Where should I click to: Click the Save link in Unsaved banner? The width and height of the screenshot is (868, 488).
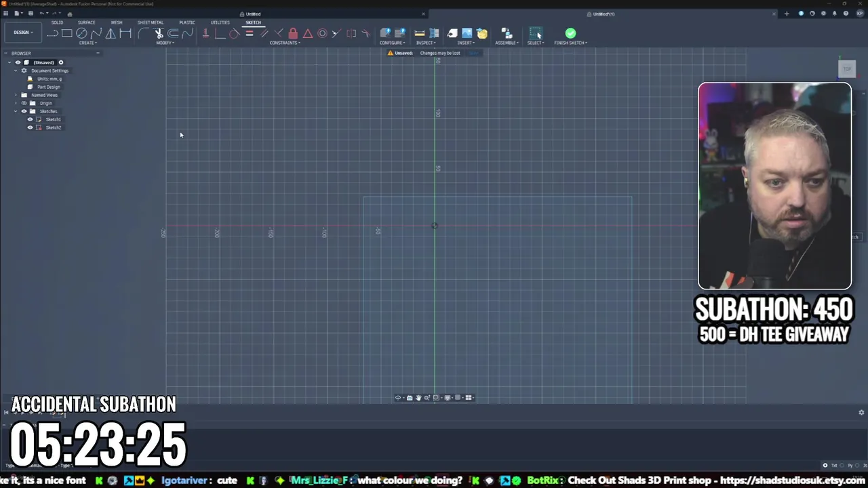[x=473, y=53]
